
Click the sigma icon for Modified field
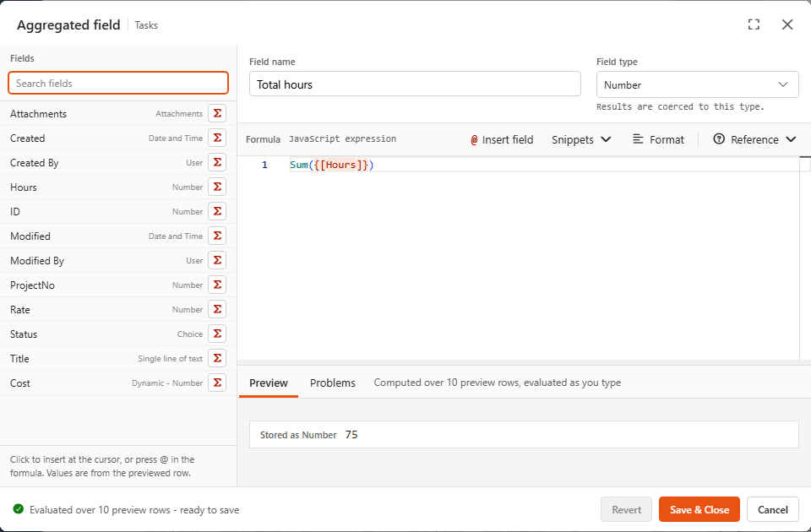[217, 236]
